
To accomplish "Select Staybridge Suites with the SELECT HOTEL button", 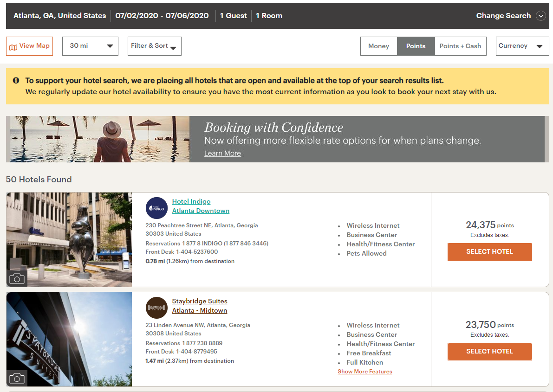I will 489,352.
